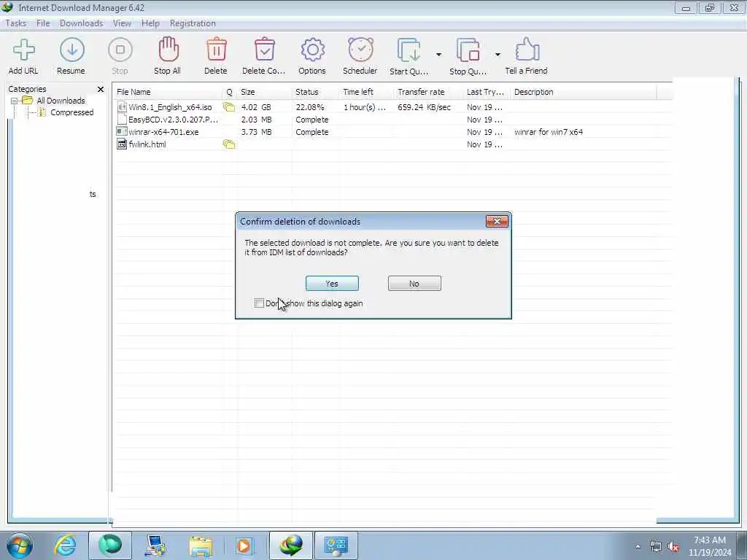
Task: Close the Categories panel
Action: [x=101, y=89]
